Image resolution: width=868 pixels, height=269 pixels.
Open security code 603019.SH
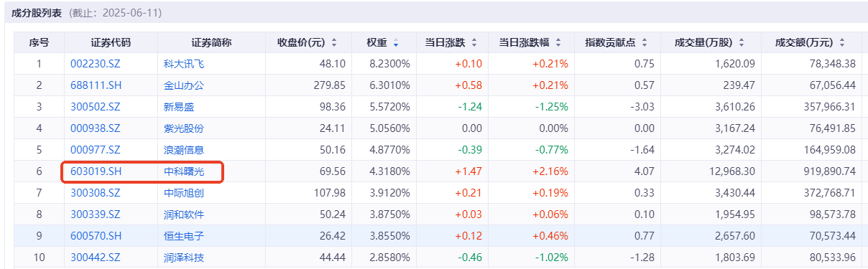(96, 172)
